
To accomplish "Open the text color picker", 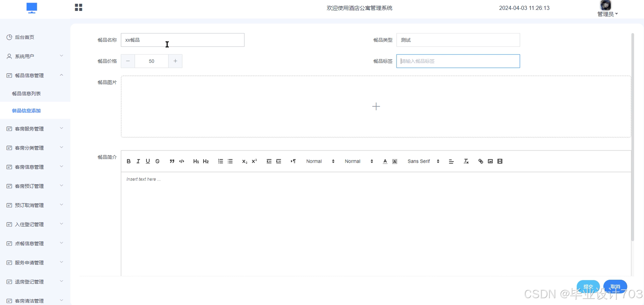I will click(385, 161).
